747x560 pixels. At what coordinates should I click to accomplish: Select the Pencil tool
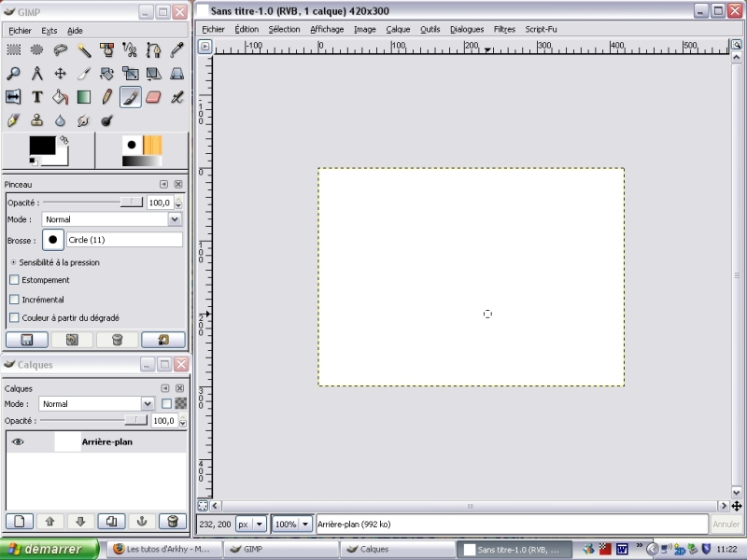(106, 97)
